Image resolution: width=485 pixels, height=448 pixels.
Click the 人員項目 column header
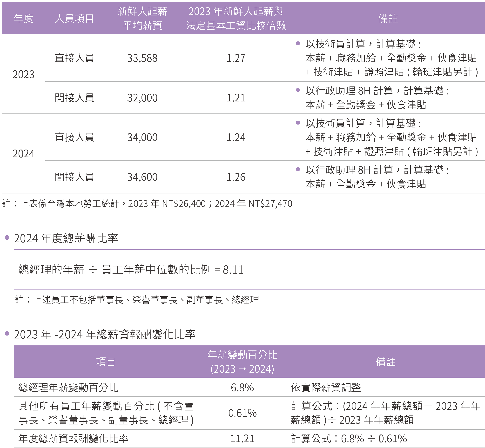point(74,18)
